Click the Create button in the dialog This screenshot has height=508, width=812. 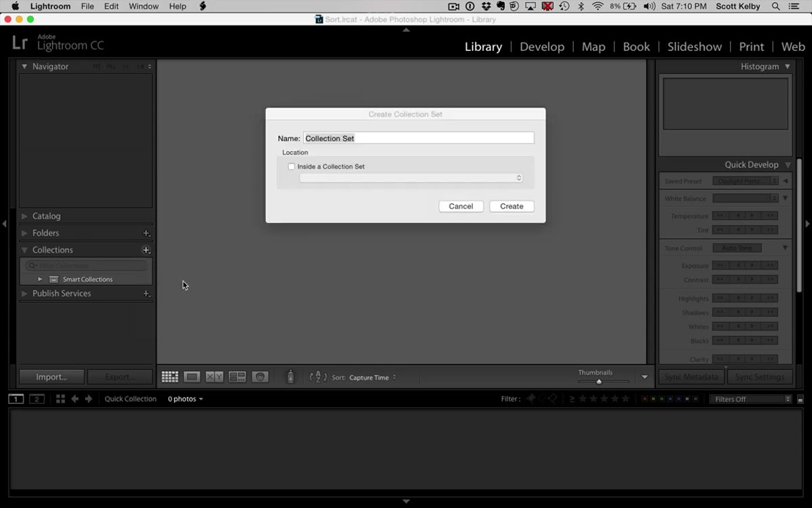512,206
